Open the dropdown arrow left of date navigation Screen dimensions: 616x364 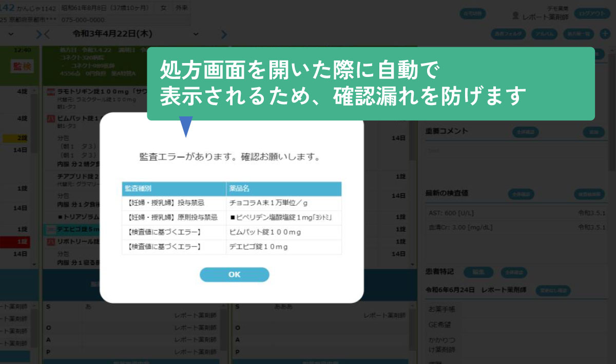pyautogui.click(x=11, y=34)
